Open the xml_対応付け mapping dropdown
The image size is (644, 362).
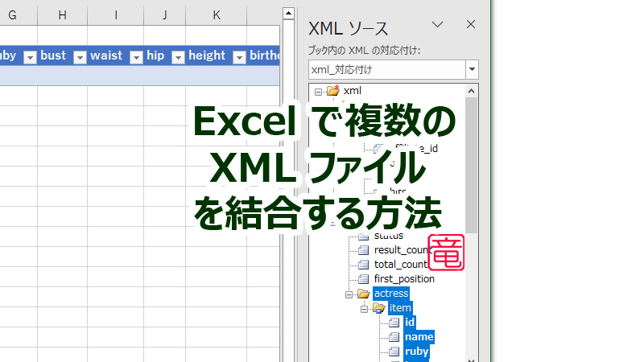472,69
